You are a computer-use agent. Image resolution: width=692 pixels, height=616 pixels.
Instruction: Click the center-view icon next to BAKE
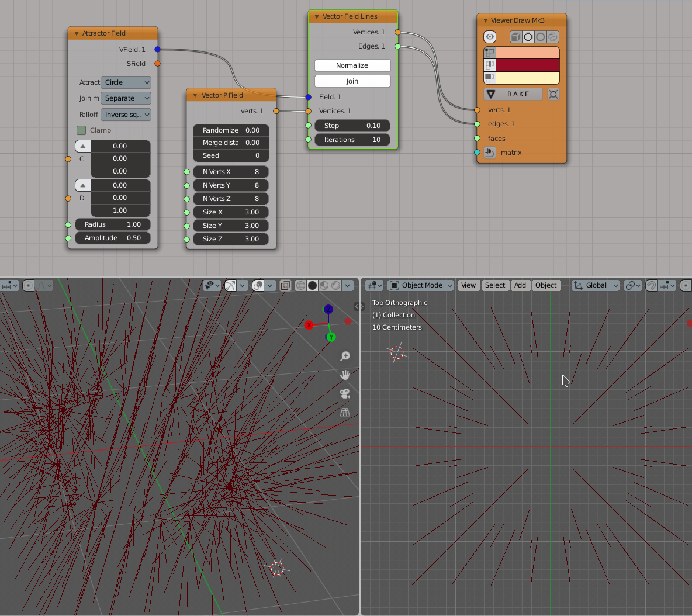[x=553, y=94]
